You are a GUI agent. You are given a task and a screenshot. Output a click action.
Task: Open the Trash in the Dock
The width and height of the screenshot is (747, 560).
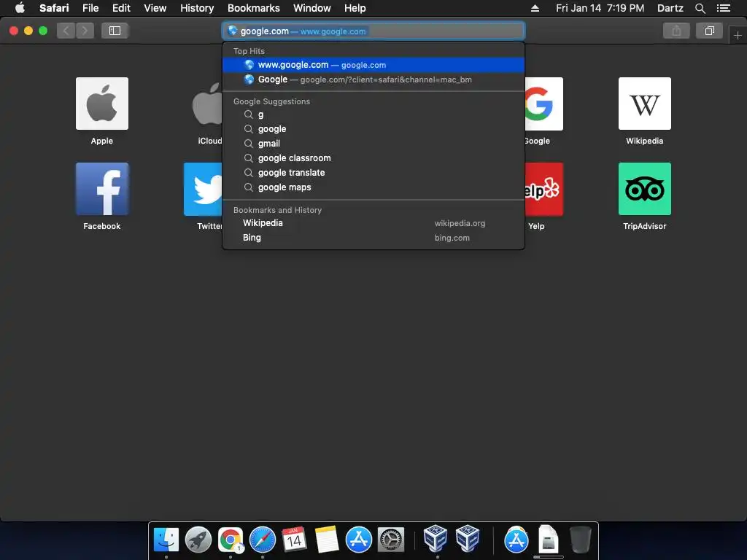tap(580, 540)
